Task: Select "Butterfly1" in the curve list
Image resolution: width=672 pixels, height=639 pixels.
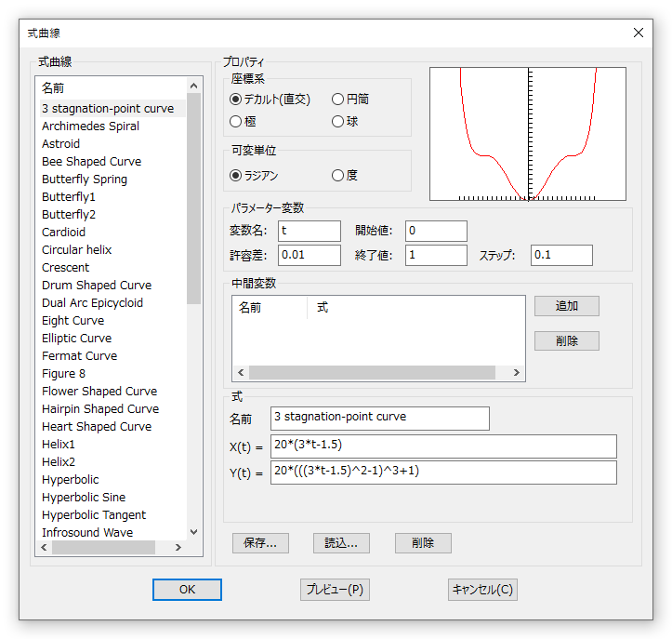Action: tap(69, 197)
